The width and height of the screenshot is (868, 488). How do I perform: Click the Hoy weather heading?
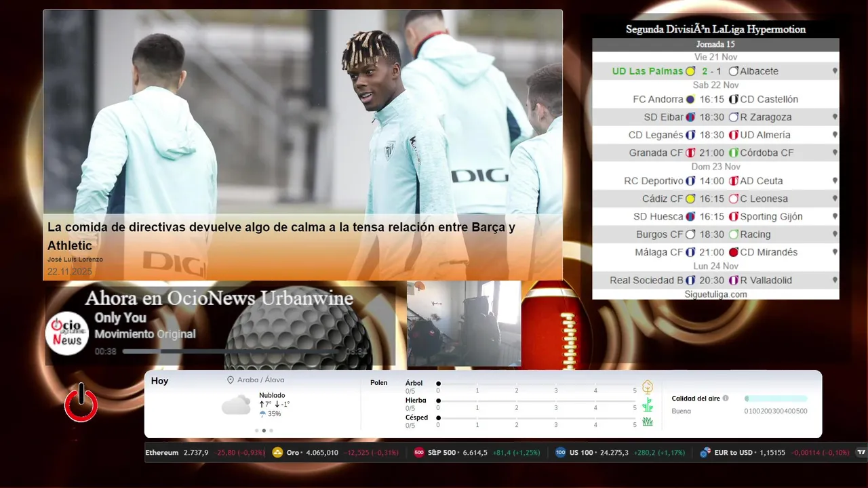pos(160,381)
